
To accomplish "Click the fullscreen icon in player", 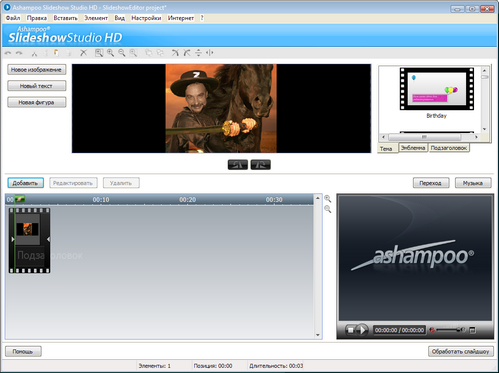I will click(x=472, y=330).
